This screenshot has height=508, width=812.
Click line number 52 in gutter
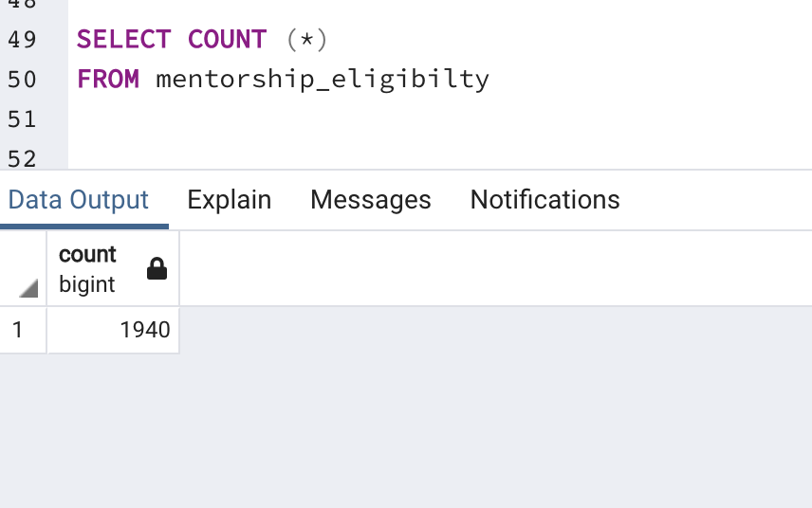tap(22, 159)
